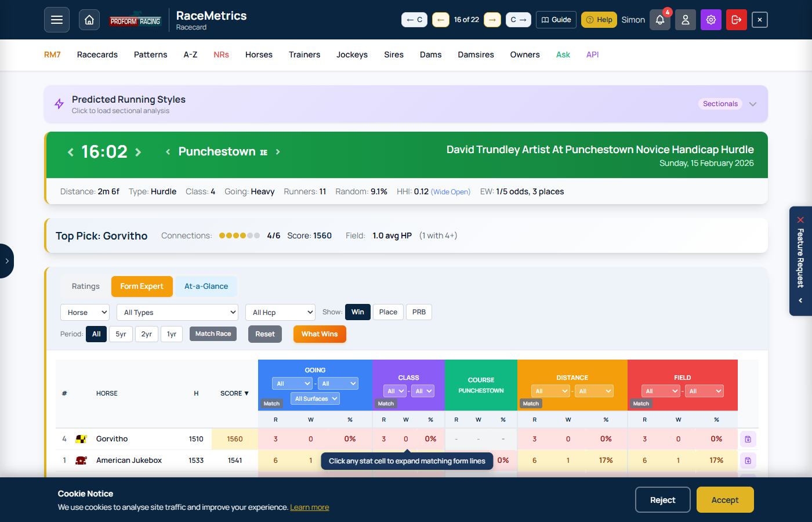The image size is (812, 522).
Task: Switch the stats period to 5yr
Action: click(x=121, y=333)
